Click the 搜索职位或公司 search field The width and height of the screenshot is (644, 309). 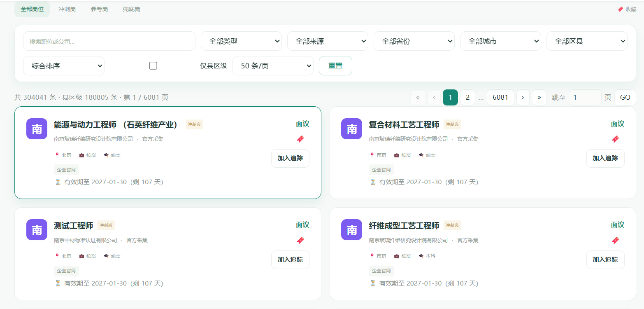109,41
